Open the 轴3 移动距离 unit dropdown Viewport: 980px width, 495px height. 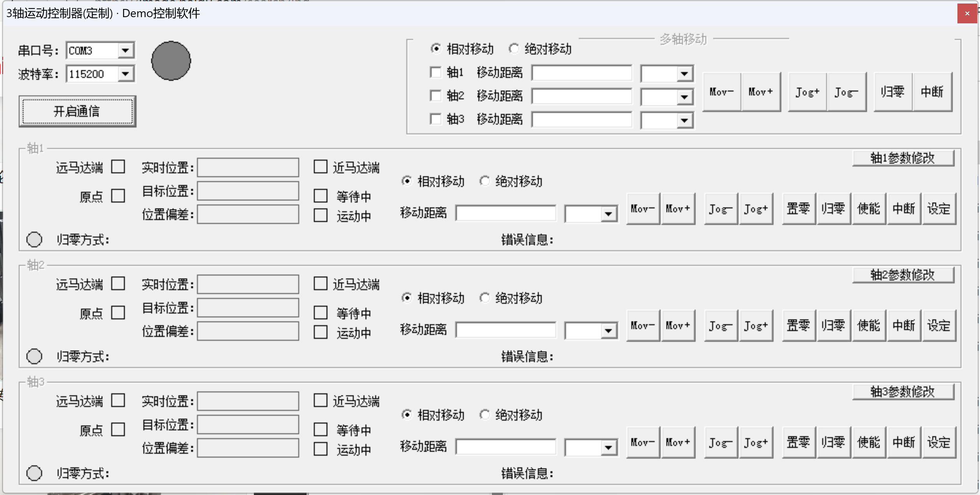click(608, 447)
